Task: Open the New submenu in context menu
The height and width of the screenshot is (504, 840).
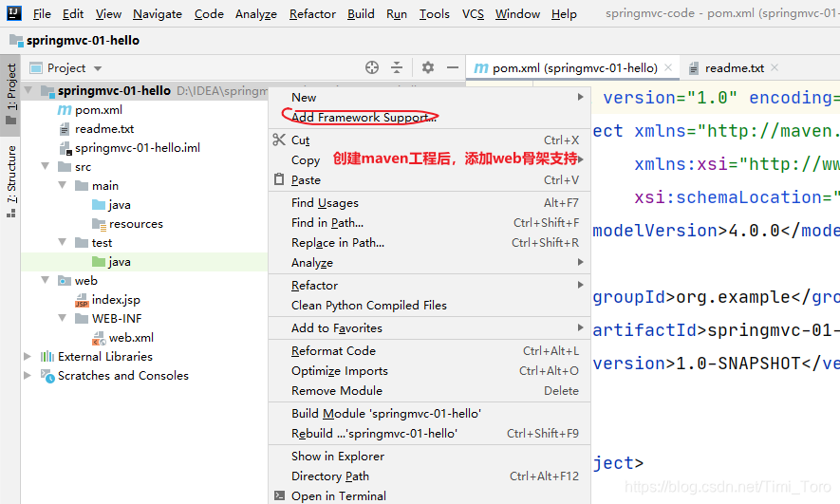Action: [429, 98]
